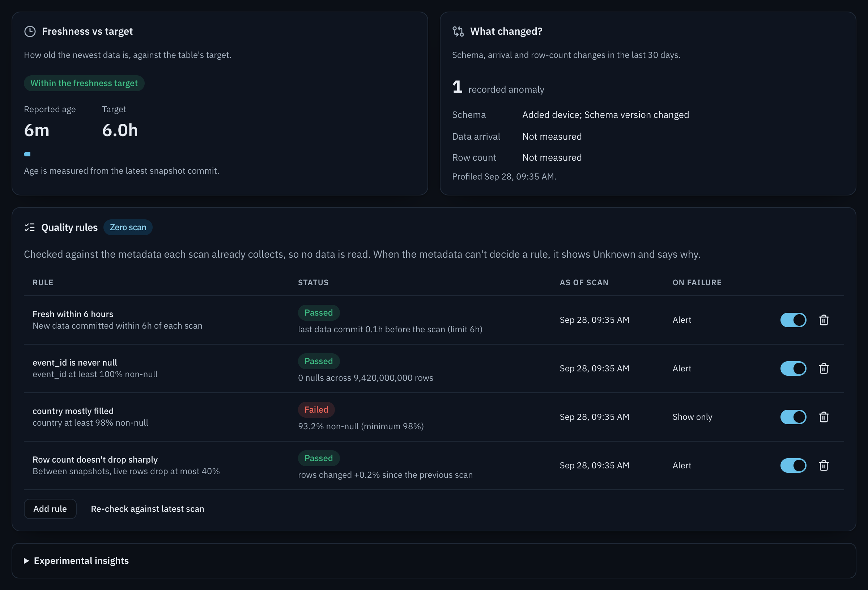Viewport: 868px width, 590px height.
Task: Click 'Fresh within 6 hours' rule name
Action: (x=73, y=314)
